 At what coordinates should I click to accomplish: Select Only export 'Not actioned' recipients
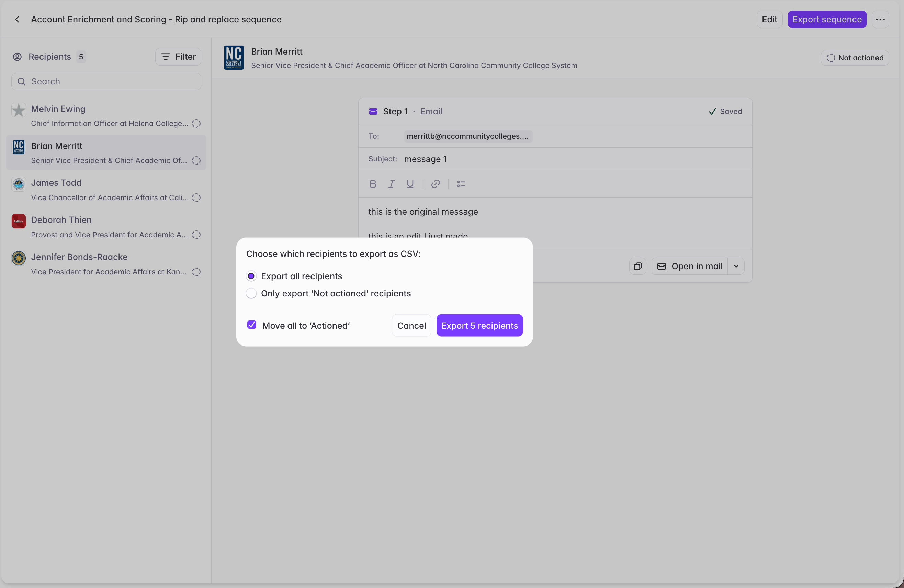pos(251,293)
